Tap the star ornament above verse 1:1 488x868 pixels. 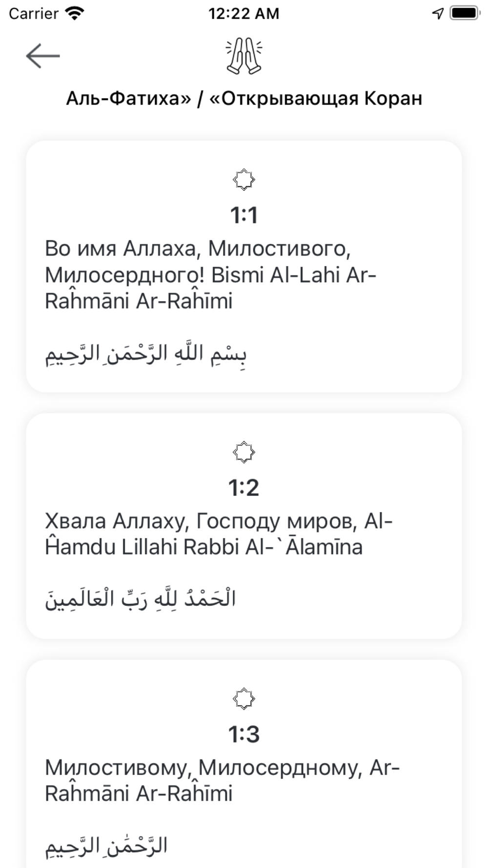[244, 180]
